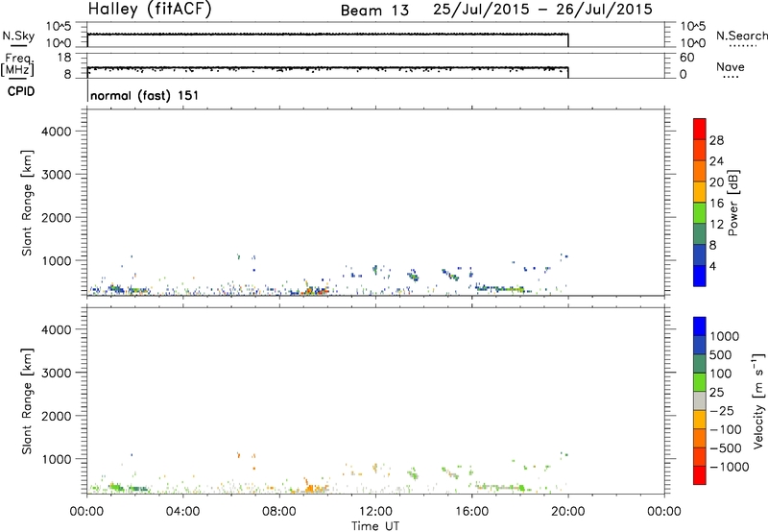The width and height of the screenshot is (768, 532).
Task: Click the red Velocity segment below -1000
Action: [700, 475]
